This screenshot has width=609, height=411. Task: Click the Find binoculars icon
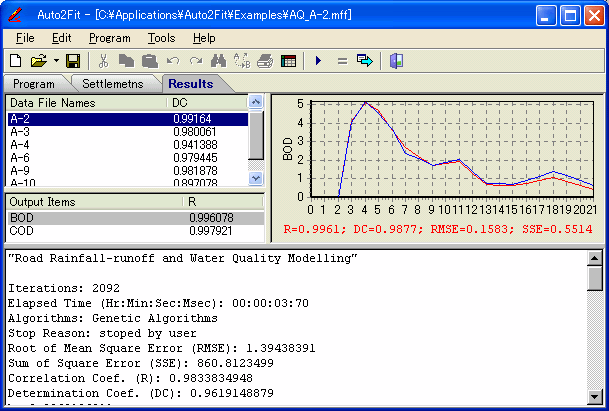pyautogui.click(x=219, y=61)
